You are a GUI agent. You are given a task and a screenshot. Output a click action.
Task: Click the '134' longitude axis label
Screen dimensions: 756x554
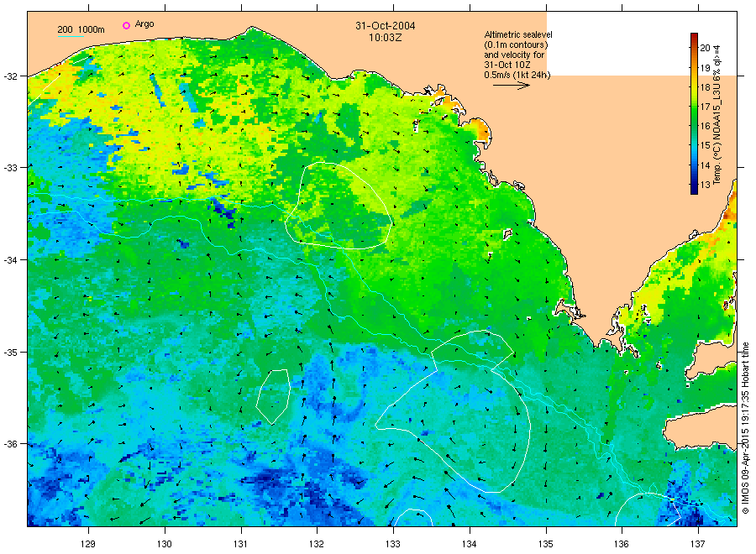pos(469,544)
